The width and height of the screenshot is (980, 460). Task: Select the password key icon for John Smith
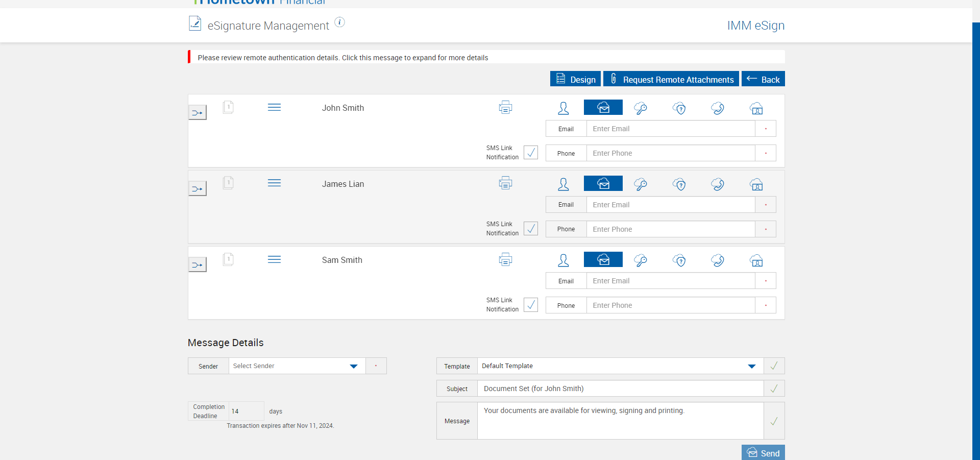(x=641, y=108)
